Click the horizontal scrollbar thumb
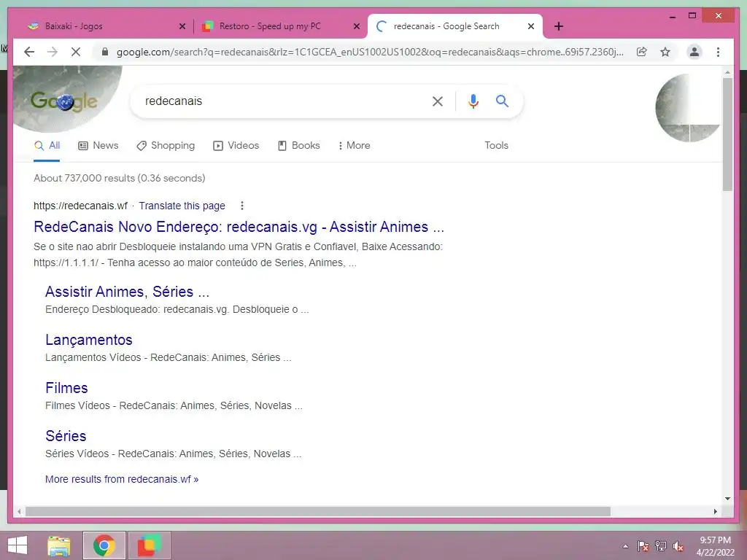This screenshot has height=560, width=747. (x=318, y=511)
